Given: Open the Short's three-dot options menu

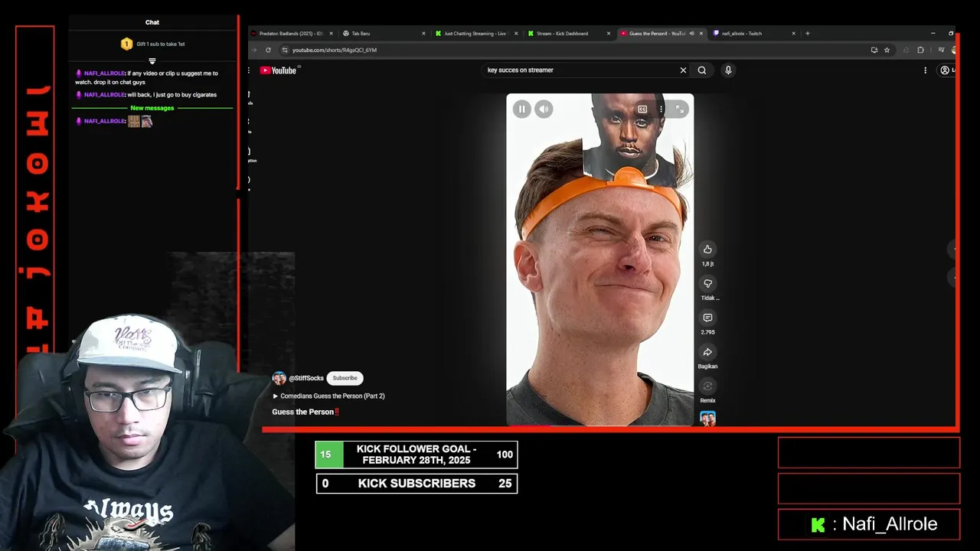Looking at the screenshot, I should point(661,109).
